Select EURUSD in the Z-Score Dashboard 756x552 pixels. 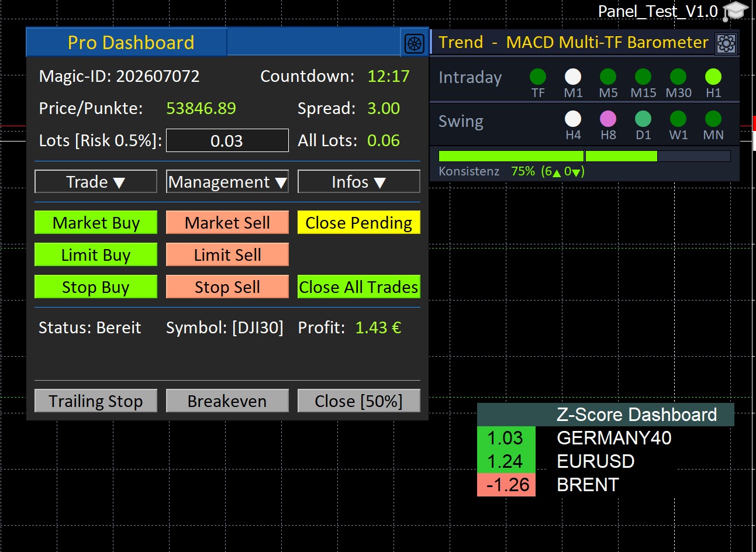tap(596, 461)
